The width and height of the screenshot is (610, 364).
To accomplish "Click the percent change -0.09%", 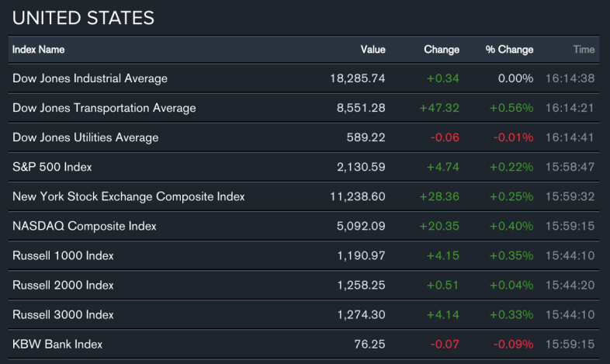I will tap(513, 345).
